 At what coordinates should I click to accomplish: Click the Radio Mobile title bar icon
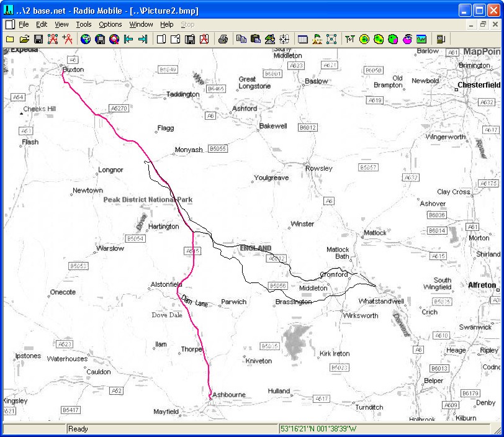click(x=8, y=11)
